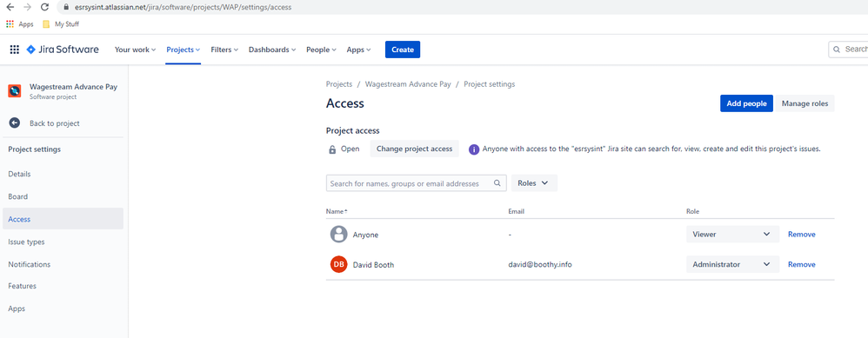Remove Anyone from project access

802,235
